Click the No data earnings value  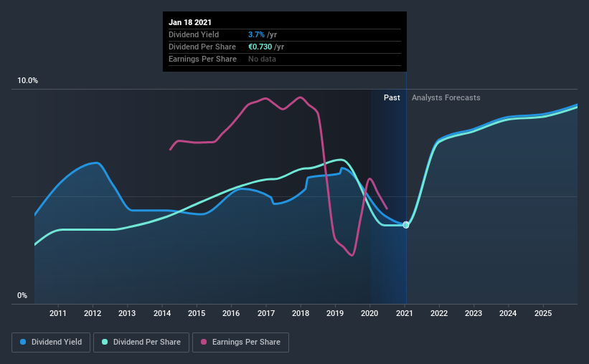click(x=262, y=59)
